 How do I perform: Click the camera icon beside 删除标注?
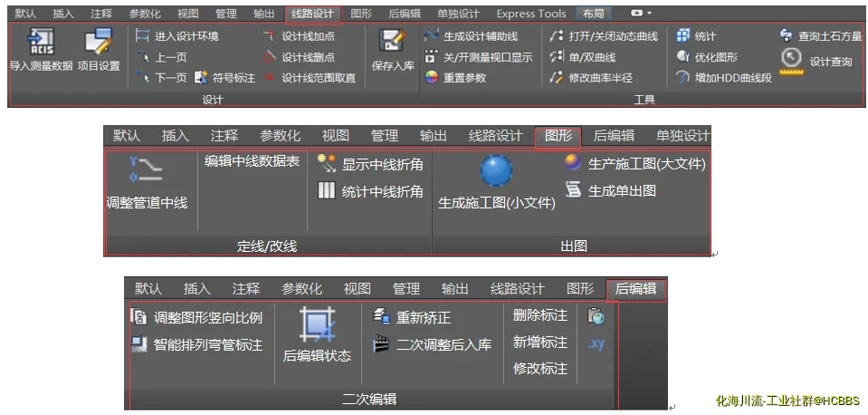tap(596, 316)
